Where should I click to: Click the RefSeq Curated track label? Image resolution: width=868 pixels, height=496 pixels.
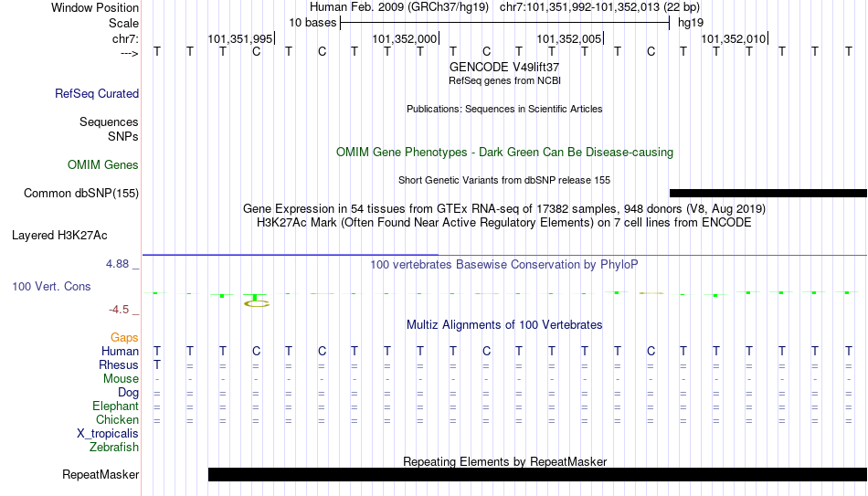click(x=96, y=93)
